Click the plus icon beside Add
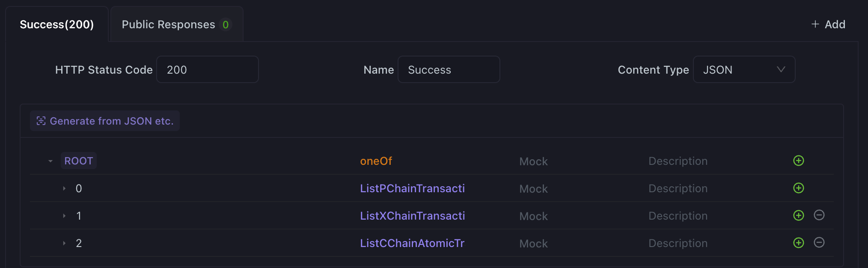 coord(815,24)
